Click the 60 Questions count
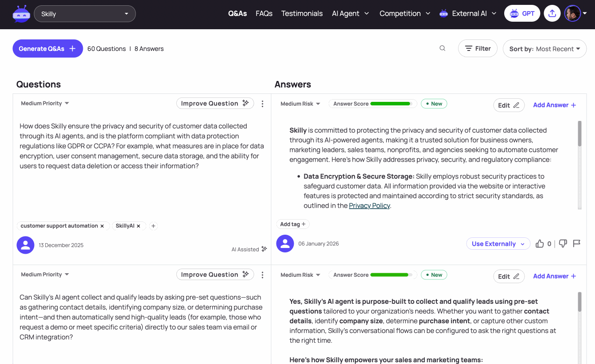595x364 pixels. point(106,49)
